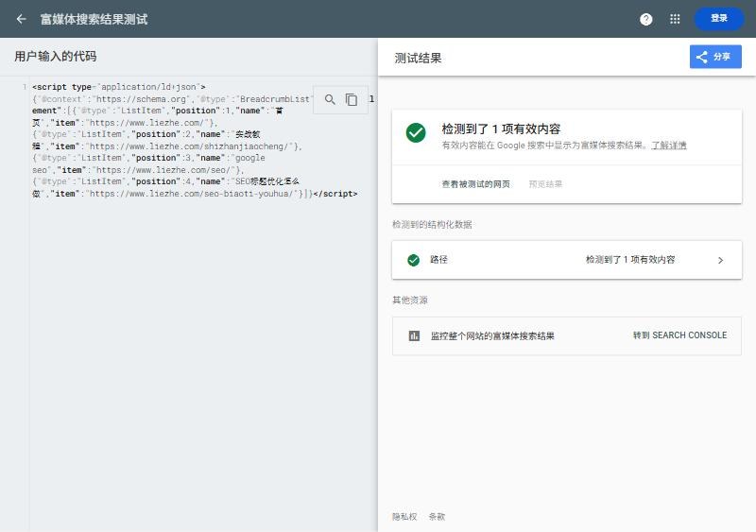This screenshot has width=756, height=532.
Task: Click the 富媒体搜索结果测试 page title
Action: click(x=94, y=19)
